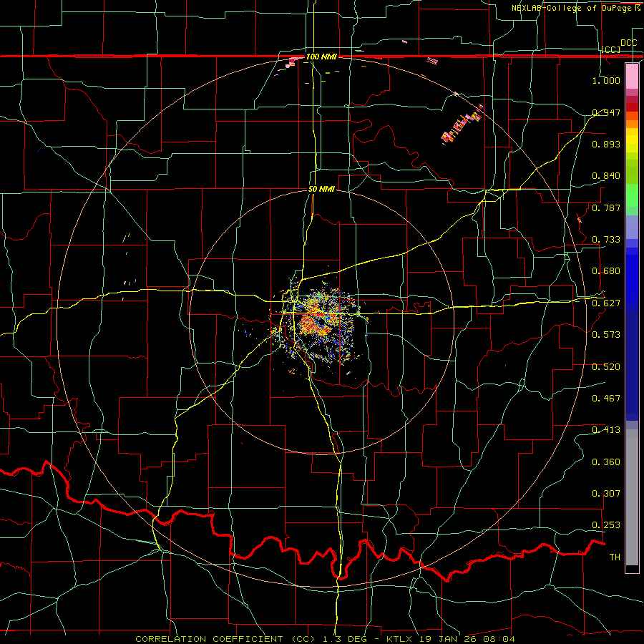
Task: Click the 1.000 scale value
Action: pos(606,80)
